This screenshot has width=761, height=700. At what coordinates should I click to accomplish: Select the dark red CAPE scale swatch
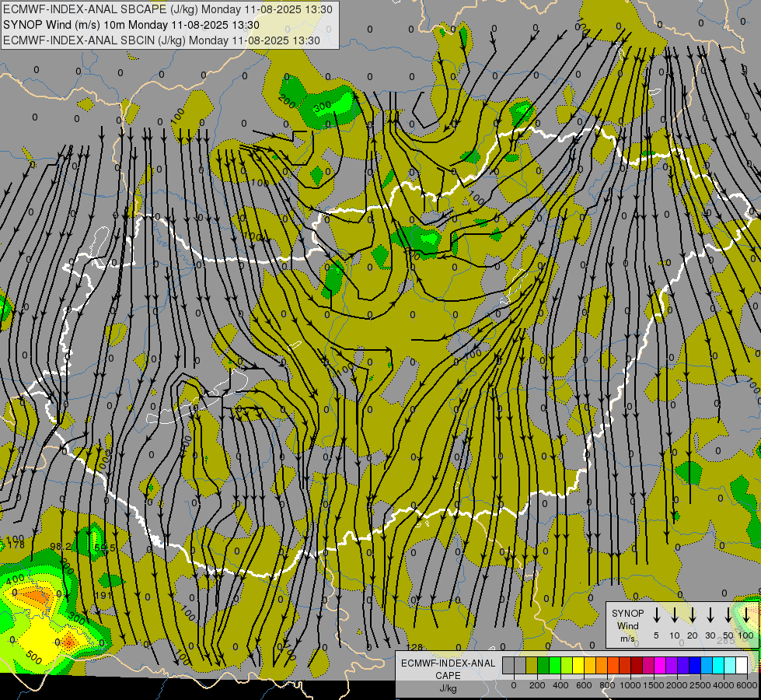(x=637, y=665)
